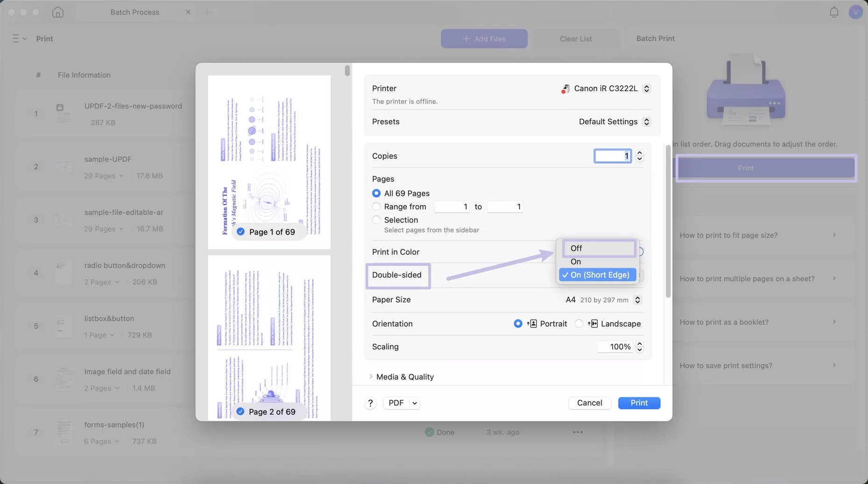This screenshot has height=484, width=868.
Task: Click the Copies number field
Action: [613, 156]
